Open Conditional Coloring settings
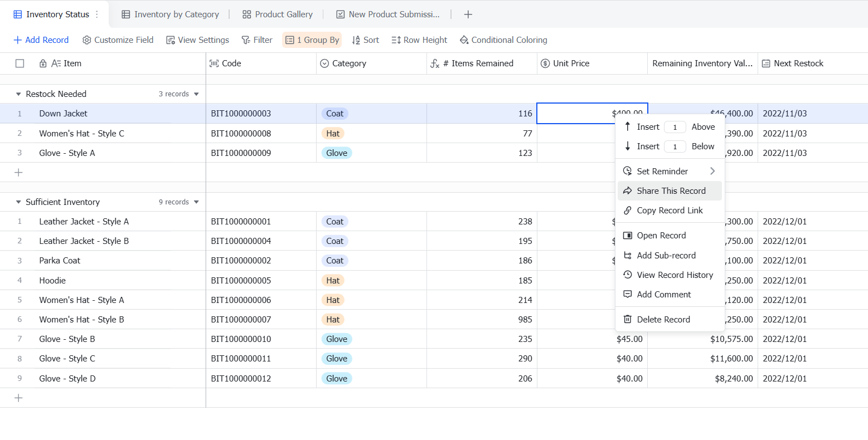 point(503,40)
